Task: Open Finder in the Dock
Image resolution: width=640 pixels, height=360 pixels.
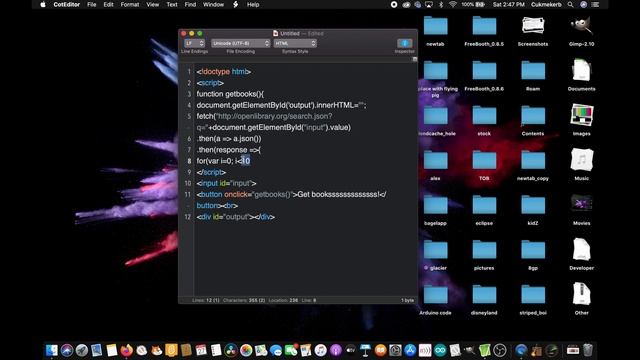Action: coord(52,350)
